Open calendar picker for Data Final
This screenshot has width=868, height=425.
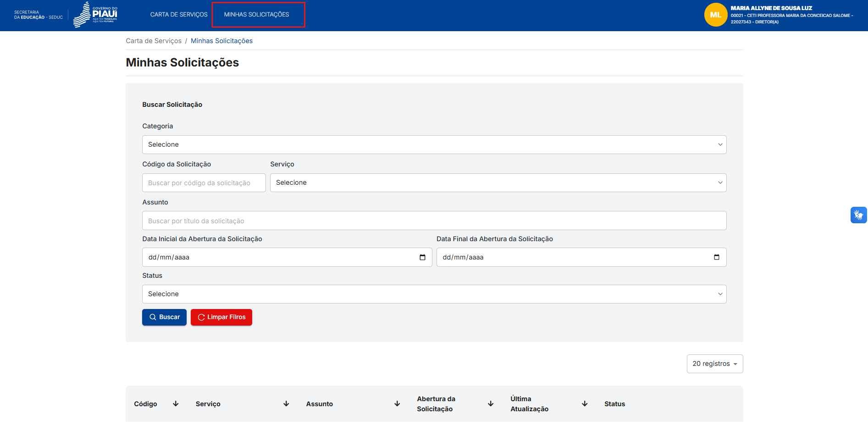point(716,257)
